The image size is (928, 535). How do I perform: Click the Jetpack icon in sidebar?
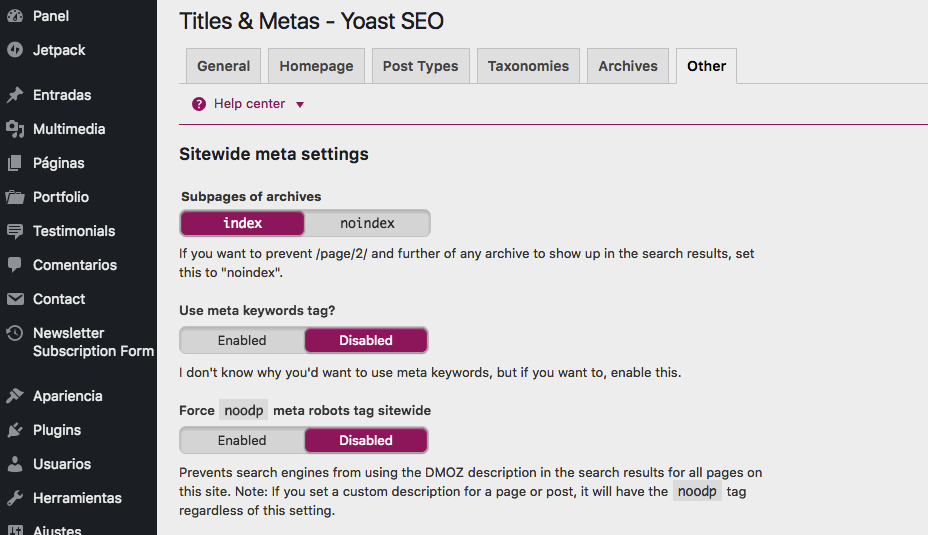pyautogui.click(x=15, y=50)
